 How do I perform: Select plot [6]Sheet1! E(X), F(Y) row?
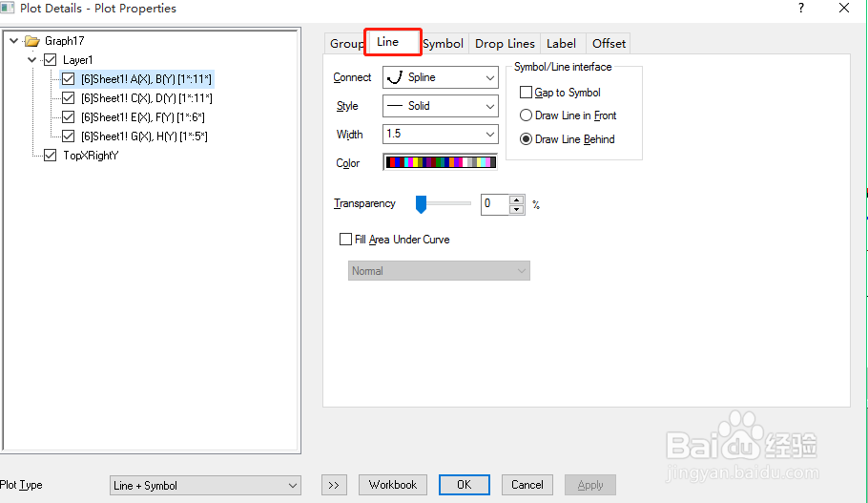143,117
